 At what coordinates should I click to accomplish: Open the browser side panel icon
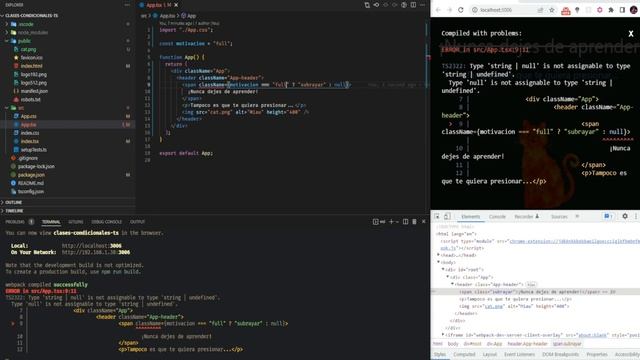622,10
